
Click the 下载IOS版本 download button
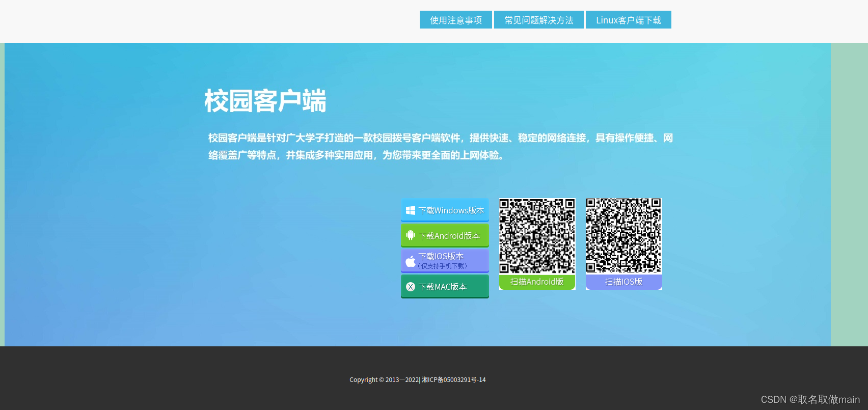pyautogui.click(x=445, y=261)
